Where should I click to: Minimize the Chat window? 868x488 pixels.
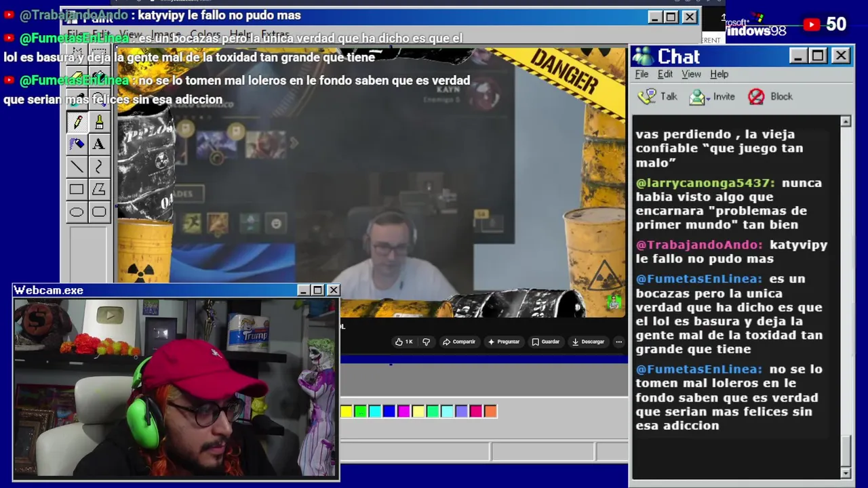[798, 56]
